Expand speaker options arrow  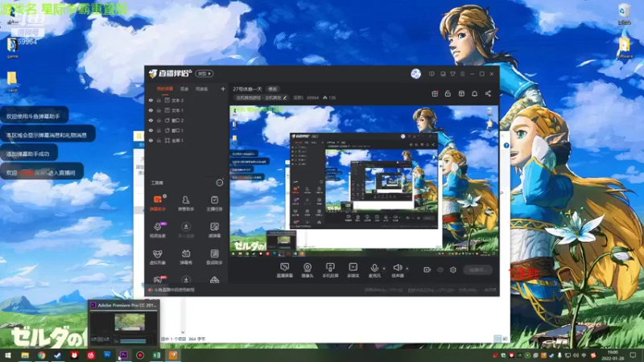(407, 269)
